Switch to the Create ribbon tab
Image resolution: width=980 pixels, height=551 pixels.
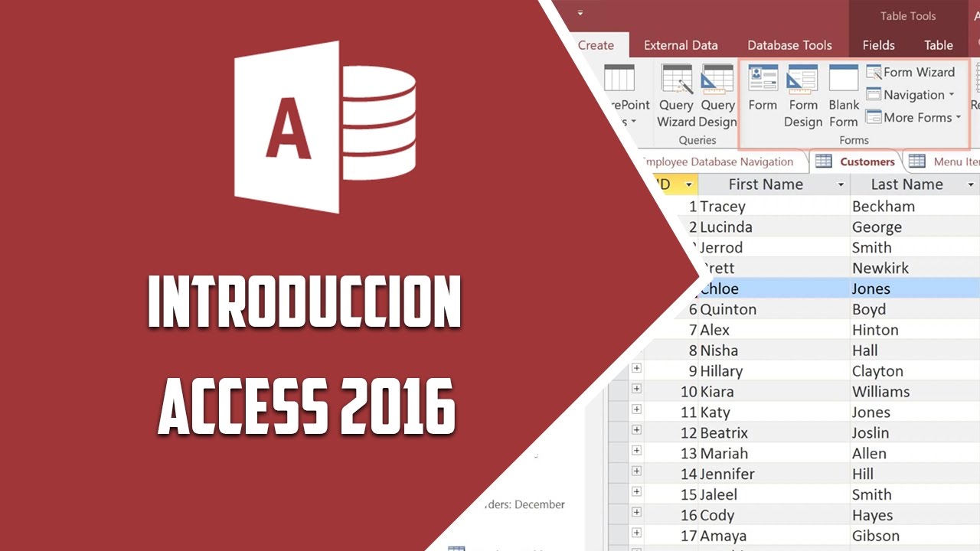pyautogui.click(x=596, y=45)
